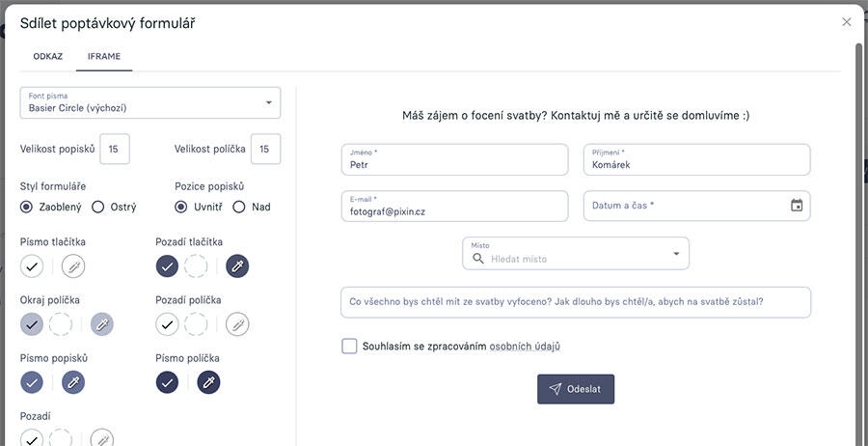Switch to the ODKAZ tab

tap(48, 56)
